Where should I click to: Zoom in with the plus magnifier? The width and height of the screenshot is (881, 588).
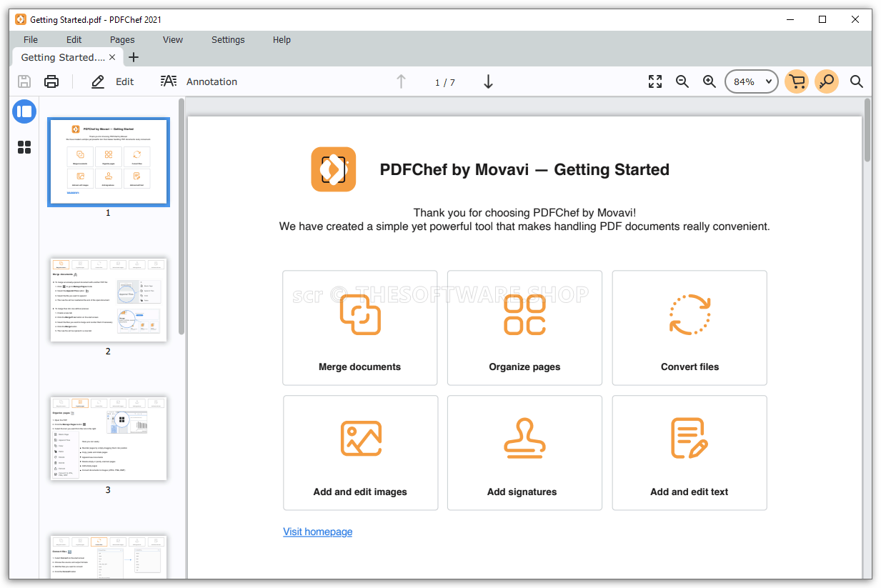(710, 81)
